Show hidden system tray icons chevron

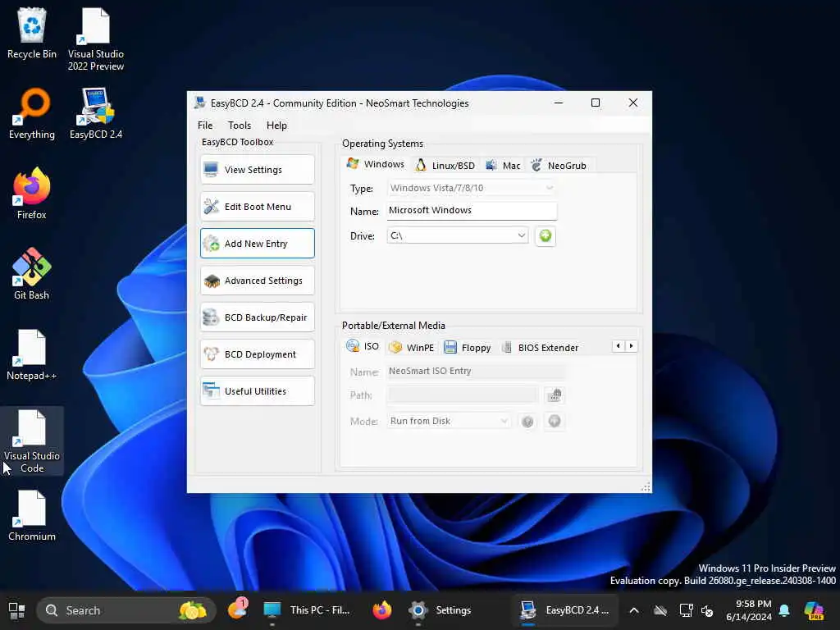634,610
